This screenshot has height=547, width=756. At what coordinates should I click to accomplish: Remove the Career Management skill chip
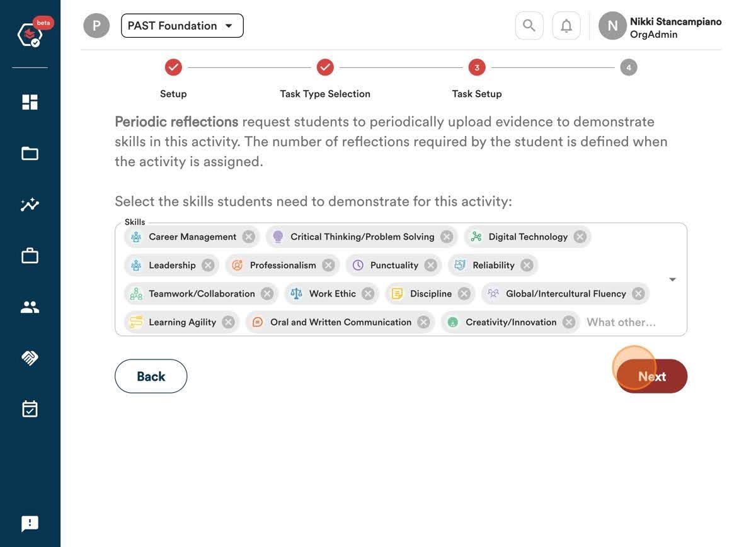coord(249,237)
